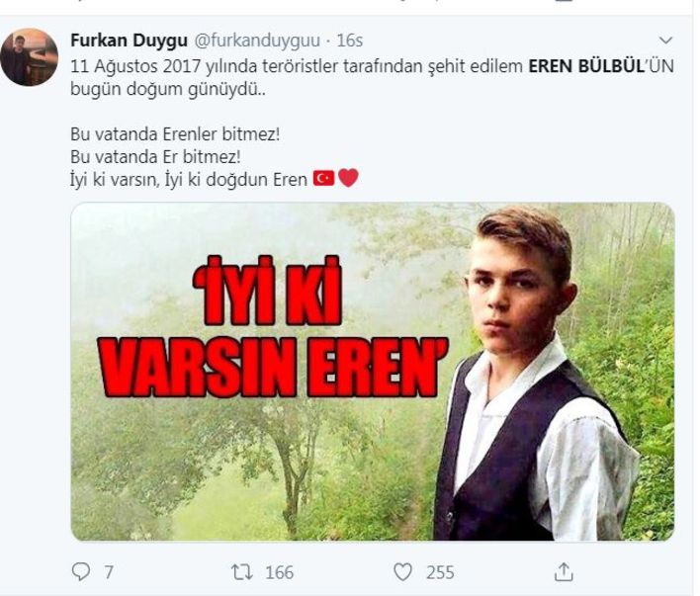Click the Turkish flag emoji in the tweet
Viewport: 700px width, 596px height.
click(323, 179)
